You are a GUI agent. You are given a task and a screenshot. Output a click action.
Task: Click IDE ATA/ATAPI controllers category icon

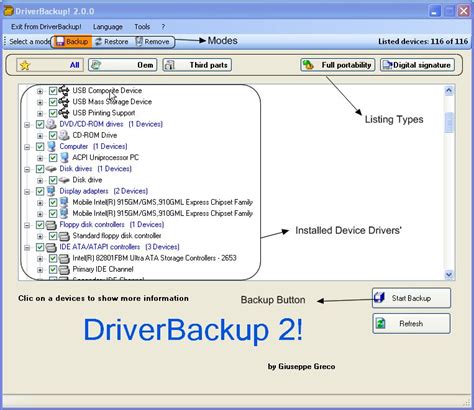tap(51, 247)
